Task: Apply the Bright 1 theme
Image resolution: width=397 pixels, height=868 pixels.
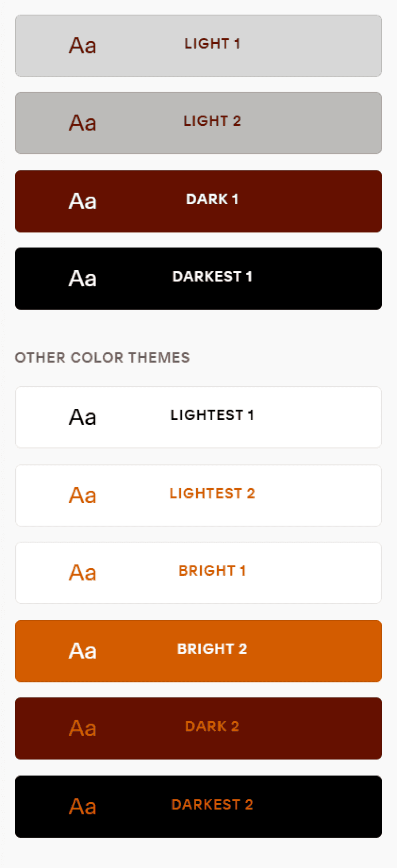Action: pos(198,573)
